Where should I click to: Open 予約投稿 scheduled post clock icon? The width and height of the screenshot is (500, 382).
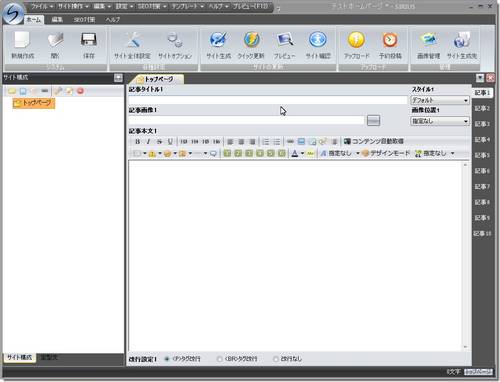click(390, 40)
